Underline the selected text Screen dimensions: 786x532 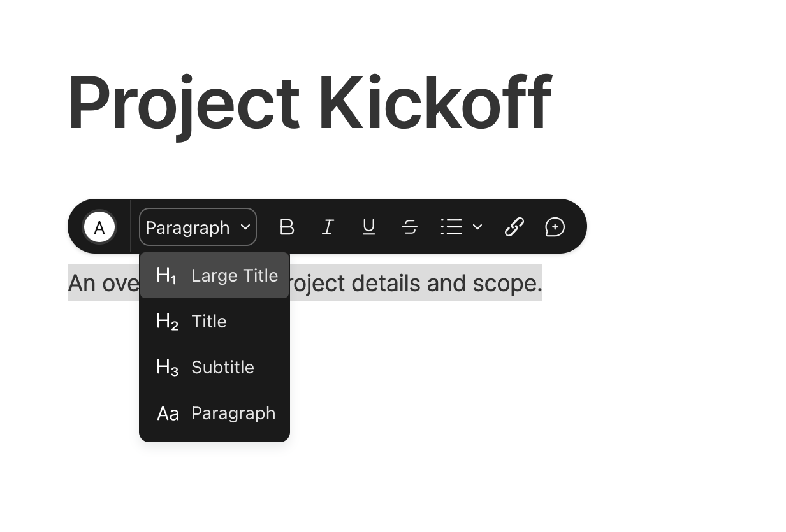pos(368,227)
